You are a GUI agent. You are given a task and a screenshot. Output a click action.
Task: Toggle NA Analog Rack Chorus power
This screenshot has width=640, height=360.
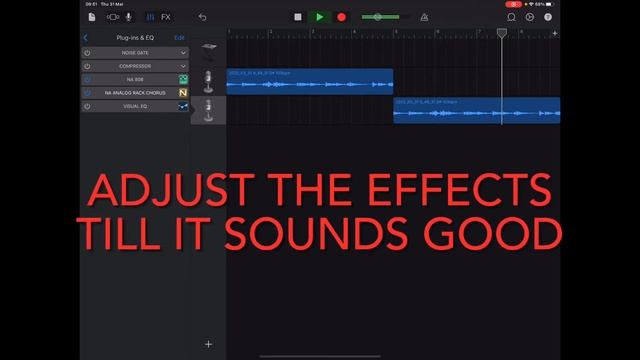(x=87, y=93)
